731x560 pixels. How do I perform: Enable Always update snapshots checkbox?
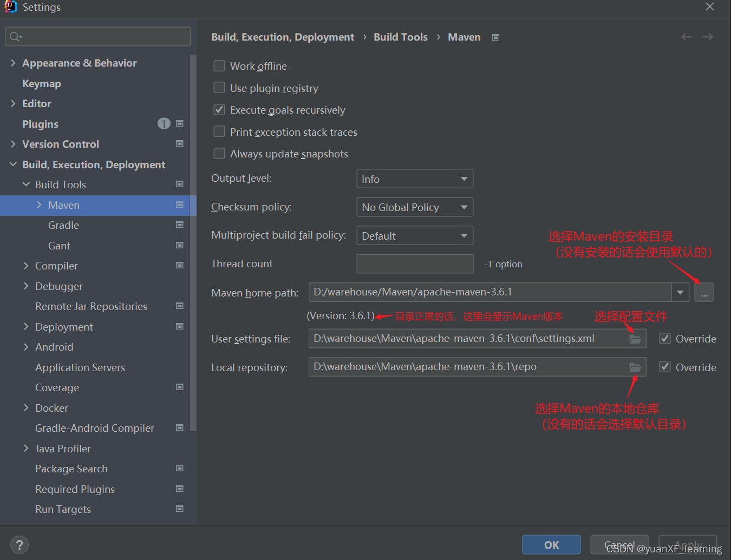(x=219, y=154)
